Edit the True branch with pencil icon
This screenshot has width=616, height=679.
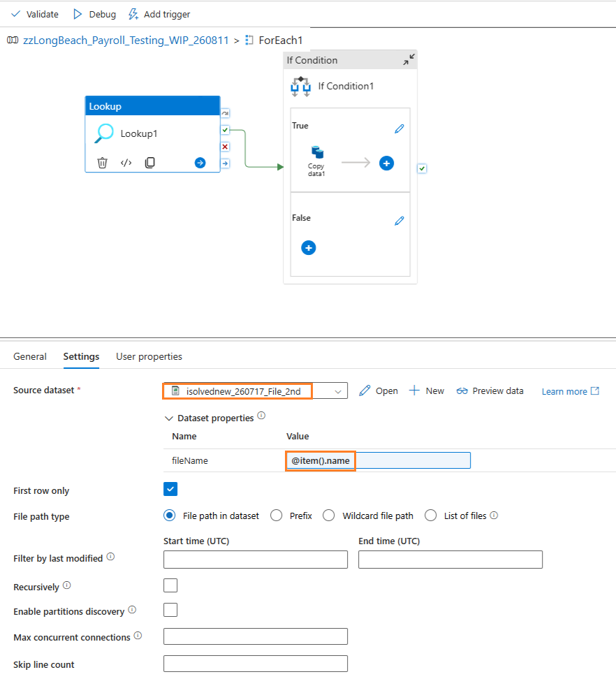399,129
